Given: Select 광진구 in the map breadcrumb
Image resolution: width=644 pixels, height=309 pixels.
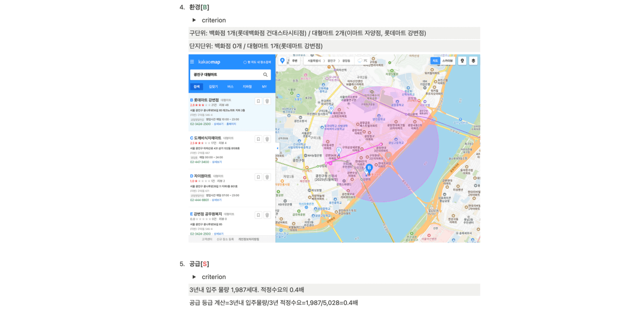Looking at the screenshot, I should pos(332,60).
